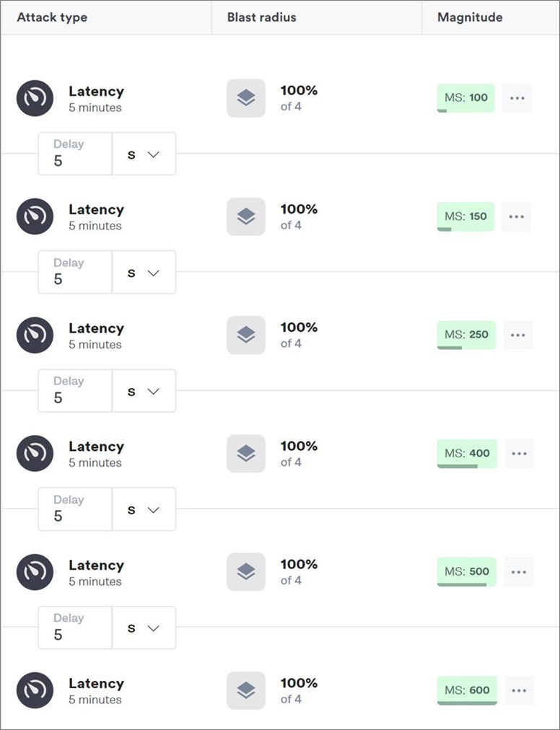Screen dimensions: 560x730
Task: Click the Magnitude column header
Action: coord(470,18)
